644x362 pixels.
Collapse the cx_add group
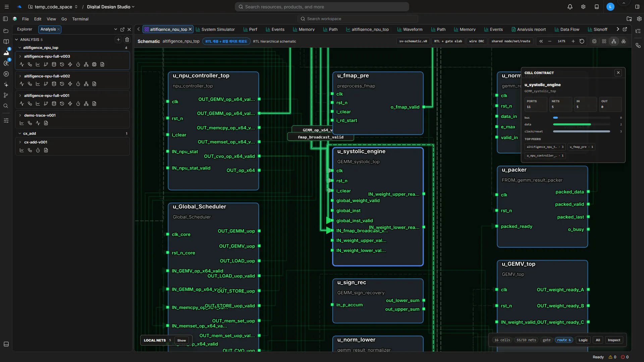pyautogui.click(x=20, y=133)
